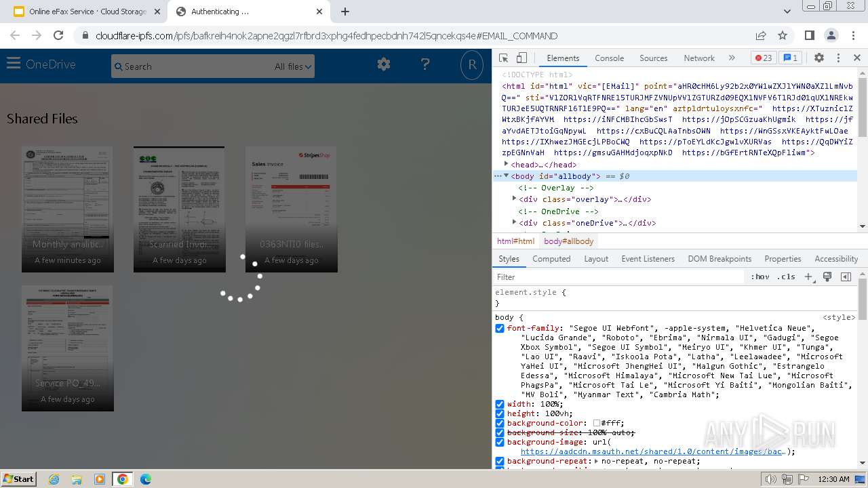Open the Chrome three-dot menu
Screen dimensions: 868x488
(x=852, y=35)
